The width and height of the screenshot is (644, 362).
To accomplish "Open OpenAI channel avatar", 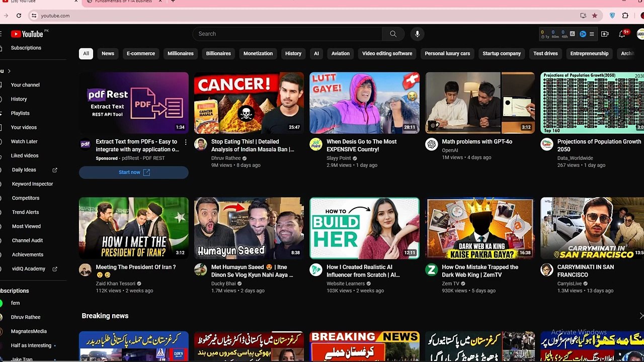I will click(x=431, y=144).
